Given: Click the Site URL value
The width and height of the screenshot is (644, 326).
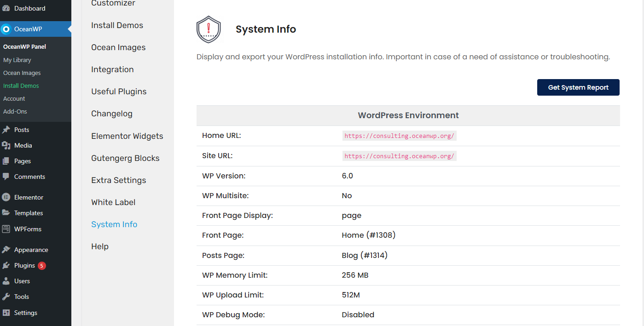Looking at the screenshot, I should [x=399, y=156].
